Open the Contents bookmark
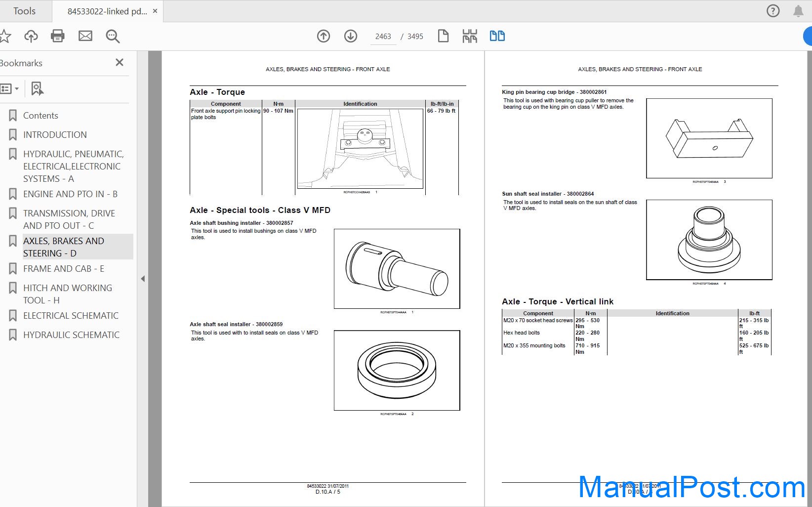Screen dimensions: 812x507 [41, 116]
